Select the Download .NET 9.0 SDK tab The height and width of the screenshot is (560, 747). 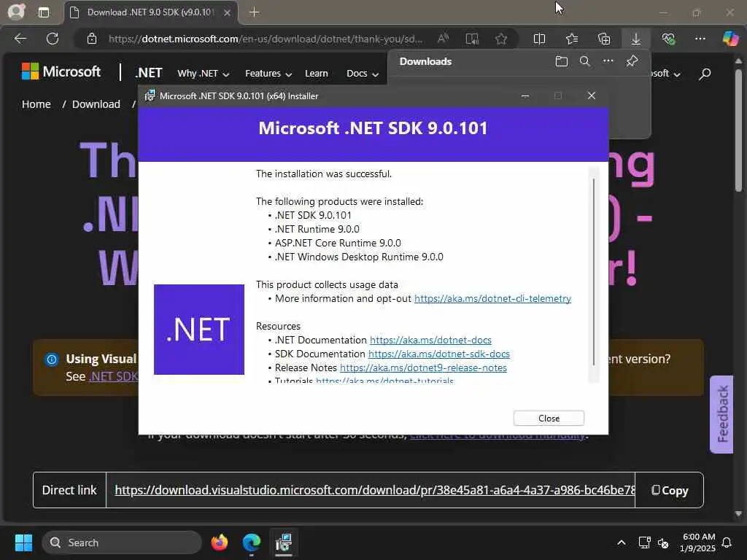click(x=150, y=12)
